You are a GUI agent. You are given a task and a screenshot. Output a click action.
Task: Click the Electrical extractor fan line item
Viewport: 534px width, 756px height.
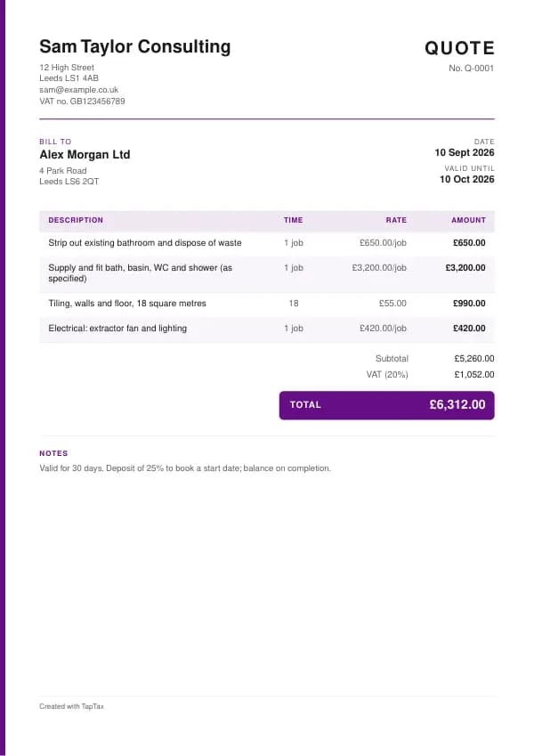pos(267,329)
